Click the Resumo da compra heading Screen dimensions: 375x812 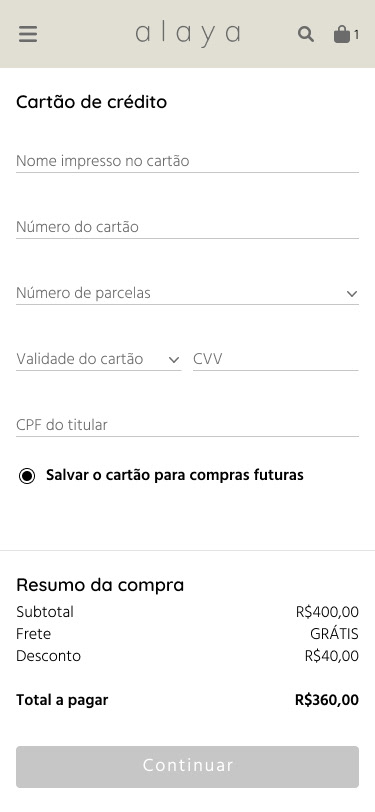point(100,585)
